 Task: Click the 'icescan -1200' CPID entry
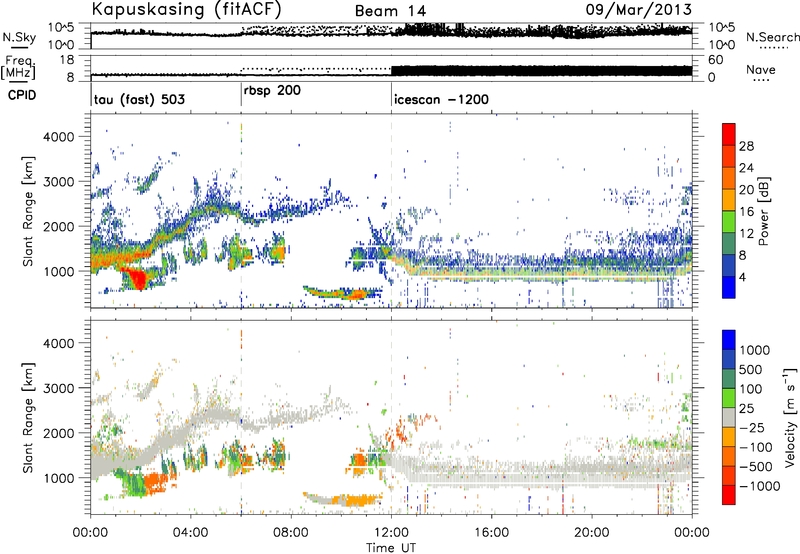pyautogui.click(x=441, y=99)
